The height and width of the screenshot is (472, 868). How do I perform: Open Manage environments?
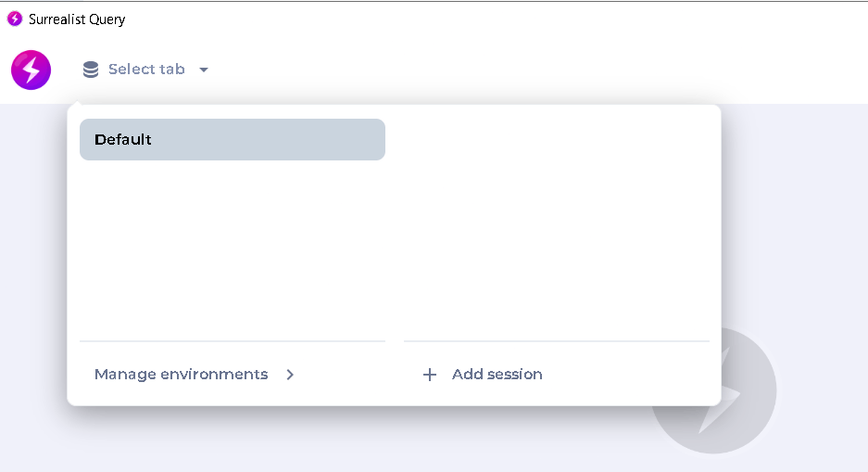181,375
